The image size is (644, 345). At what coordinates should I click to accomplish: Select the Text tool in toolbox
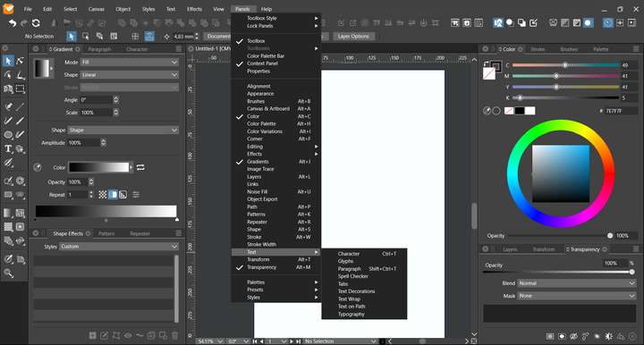coord(8,148)
